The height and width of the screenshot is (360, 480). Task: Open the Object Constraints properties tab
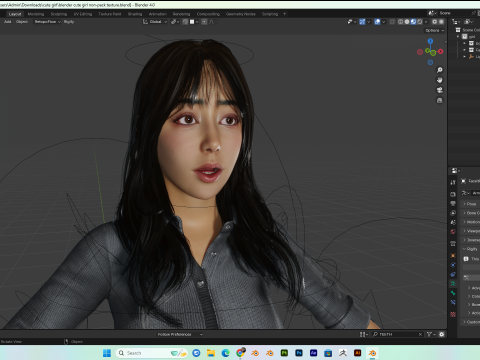click(x=453, y=274)
